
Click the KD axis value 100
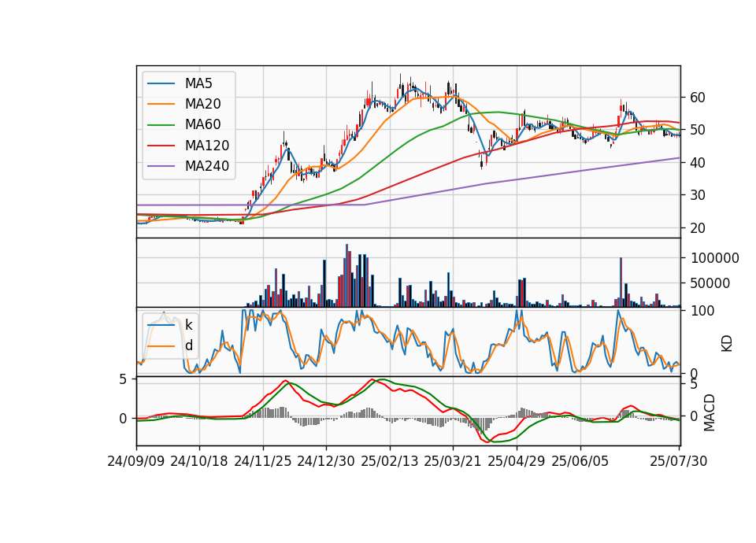pos(702,311)
